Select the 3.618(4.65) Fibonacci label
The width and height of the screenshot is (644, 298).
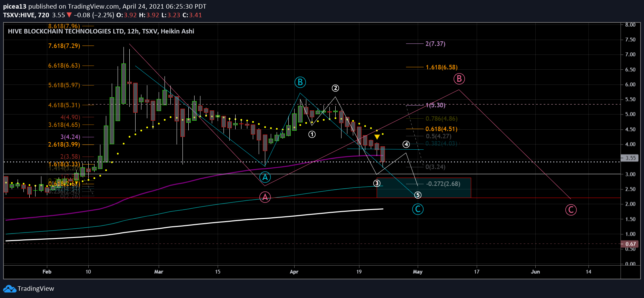point(64,125)
